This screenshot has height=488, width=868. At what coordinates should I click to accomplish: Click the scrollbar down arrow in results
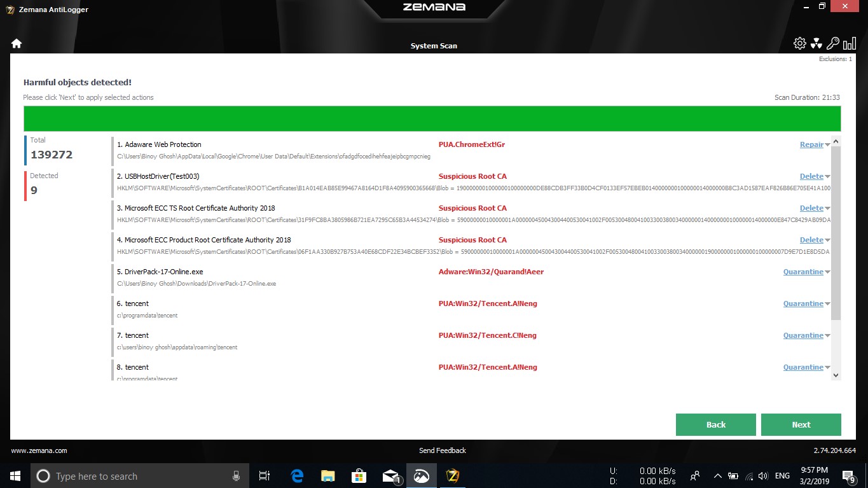[836, 375]
